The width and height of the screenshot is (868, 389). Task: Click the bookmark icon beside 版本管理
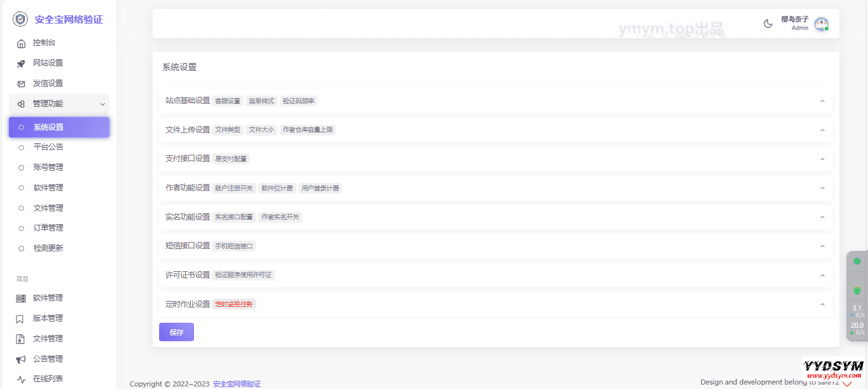pos(20,318)
